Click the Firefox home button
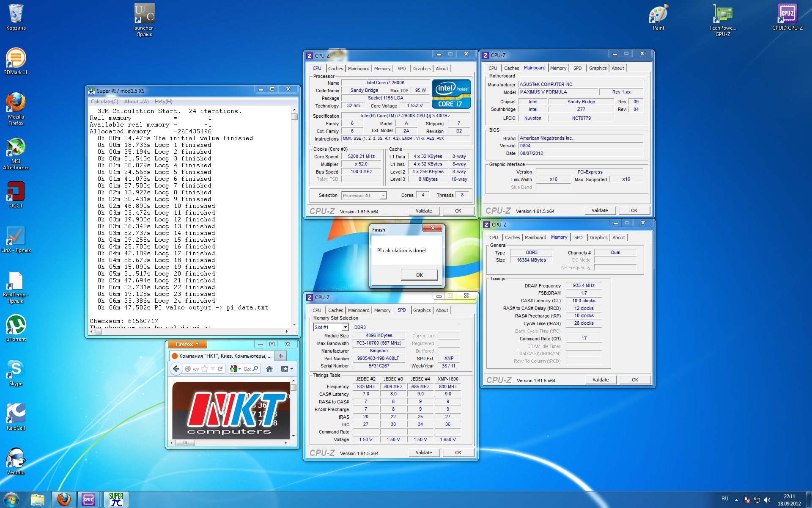This screenshot has width=812, height=508. point(269,369)
